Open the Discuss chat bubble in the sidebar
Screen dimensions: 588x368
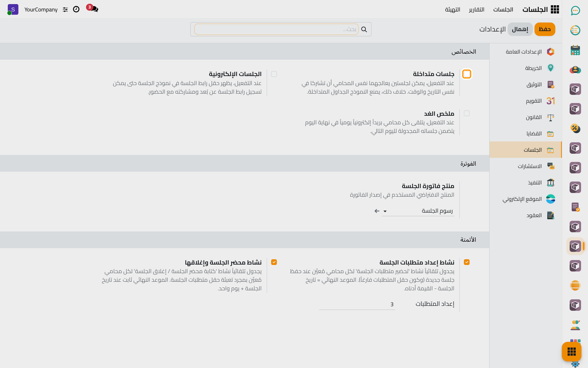tap(575, 11)
